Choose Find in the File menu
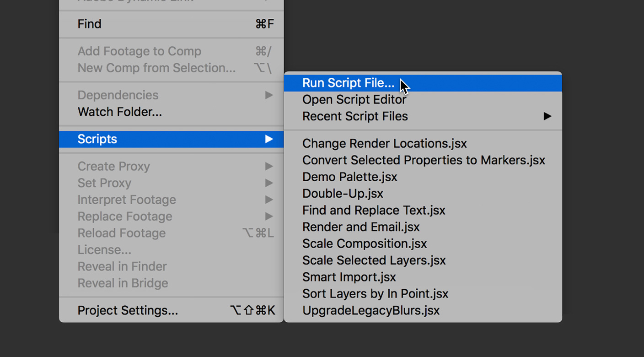 [x=89, y=24]
